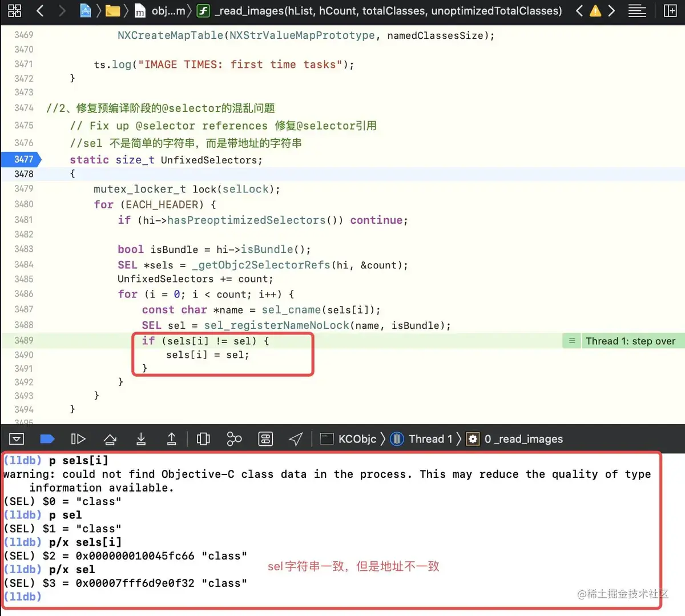Click sel_cname on line 3487
This screenshot has width=685, height=616.
point(291,310)
